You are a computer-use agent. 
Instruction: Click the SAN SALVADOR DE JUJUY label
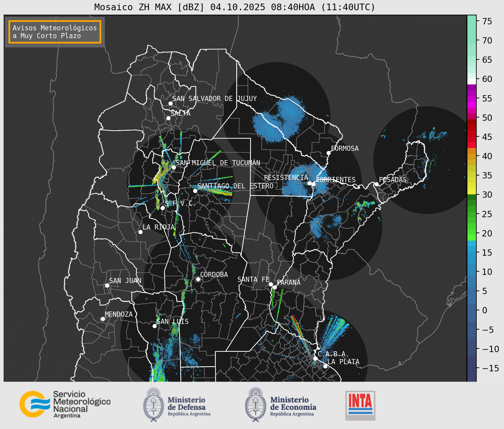click(215, 99)
